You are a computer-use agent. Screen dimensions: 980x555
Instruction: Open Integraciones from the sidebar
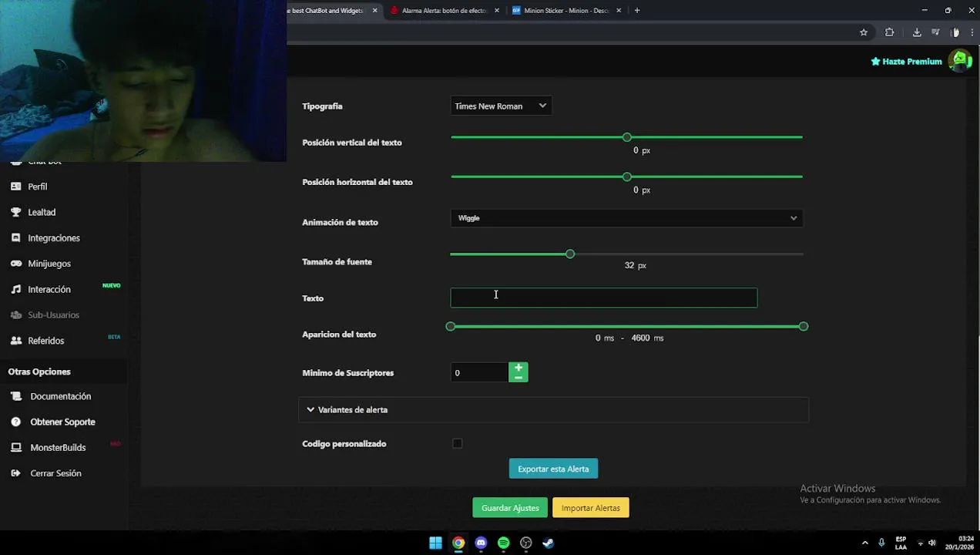[53, 238]
